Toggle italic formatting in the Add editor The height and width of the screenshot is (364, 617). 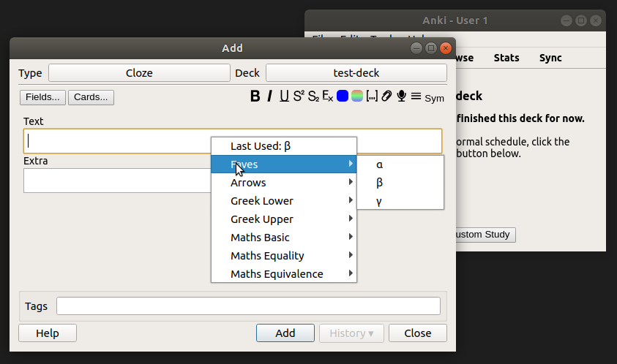click(269, 96)
